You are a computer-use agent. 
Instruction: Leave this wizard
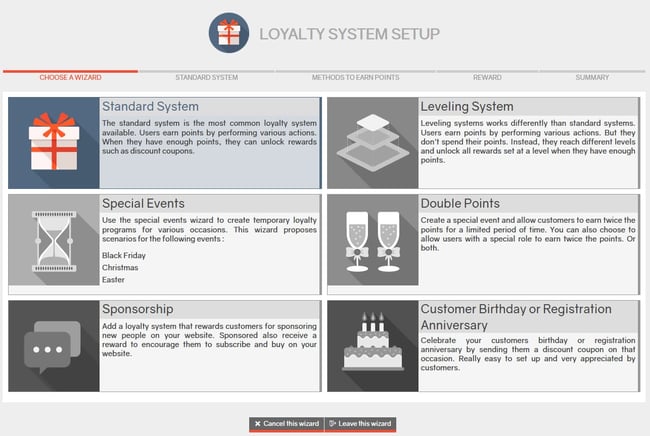click(360, 424)
